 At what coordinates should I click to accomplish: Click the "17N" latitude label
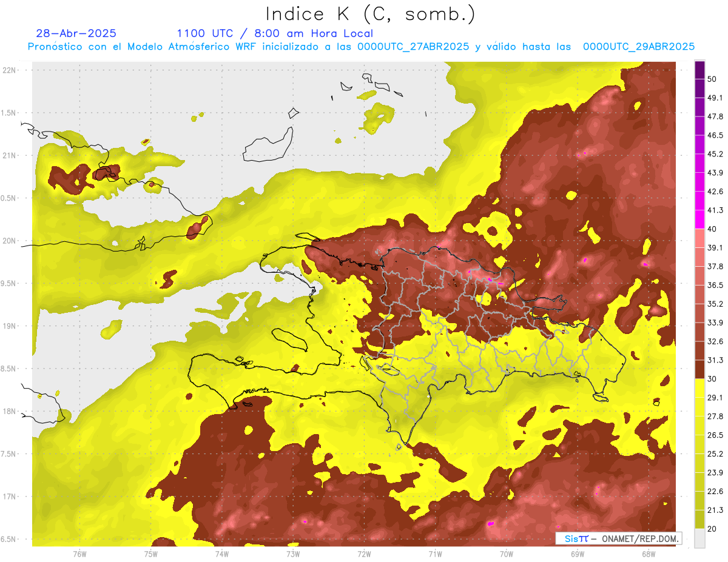coord(10,497)
